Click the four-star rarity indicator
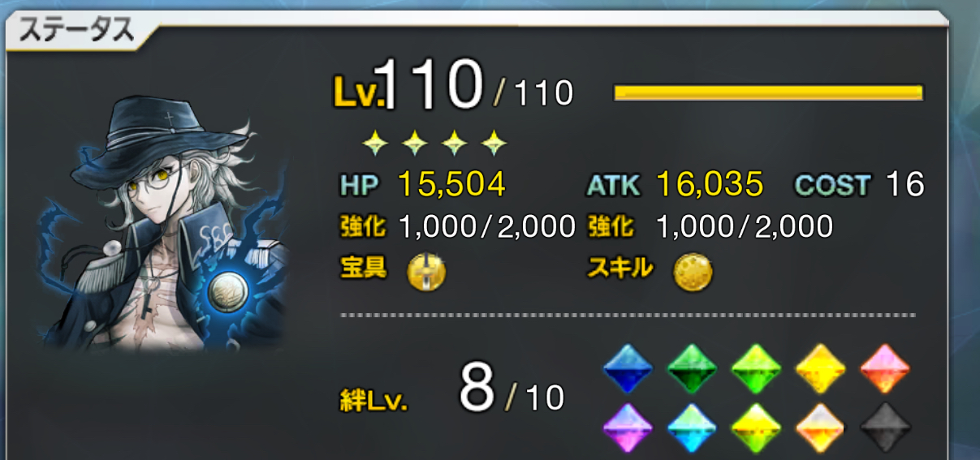This screenshot has width=980, height=460. (434, 144)
